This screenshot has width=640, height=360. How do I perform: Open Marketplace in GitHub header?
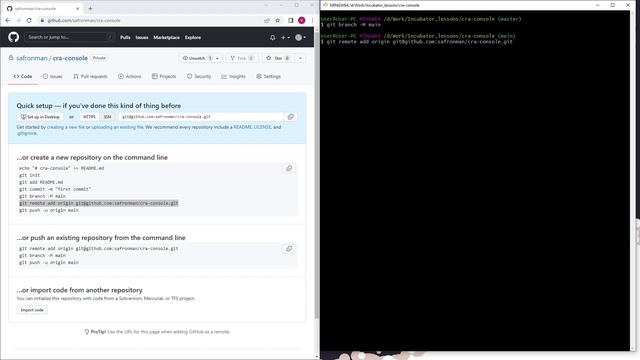[167, 38]
